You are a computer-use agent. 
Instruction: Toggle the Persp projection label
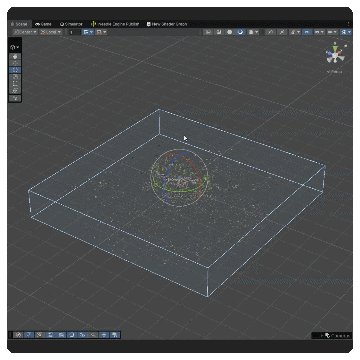coord(334,71)
